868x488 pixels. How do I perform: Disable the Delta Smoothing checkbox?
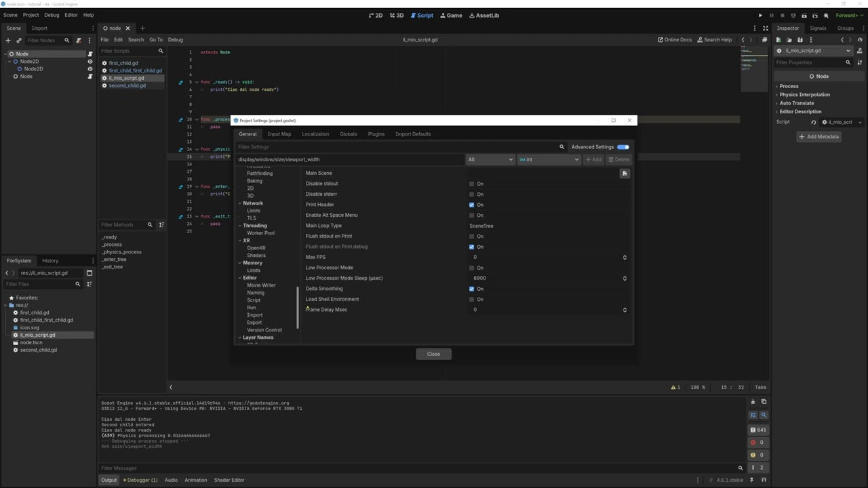coord(472,289)
